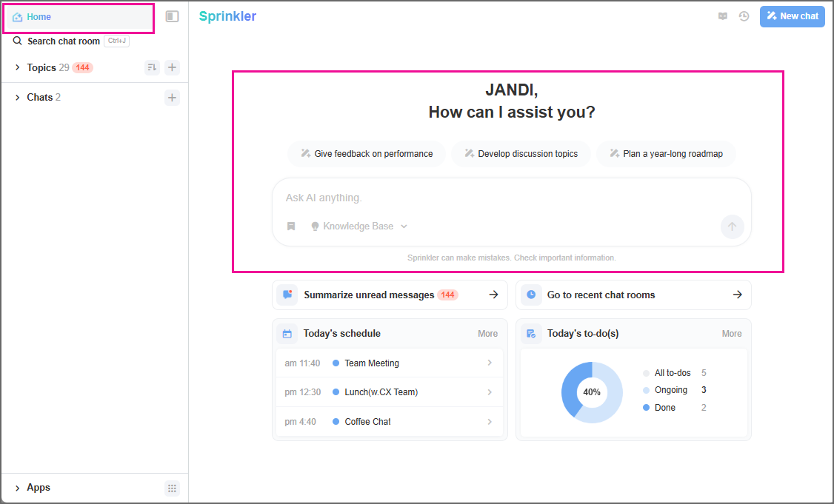The width and height of the screenshot is (834, 504).
Task: Select the Ongoing legend entry
Action: pos(675,390)
